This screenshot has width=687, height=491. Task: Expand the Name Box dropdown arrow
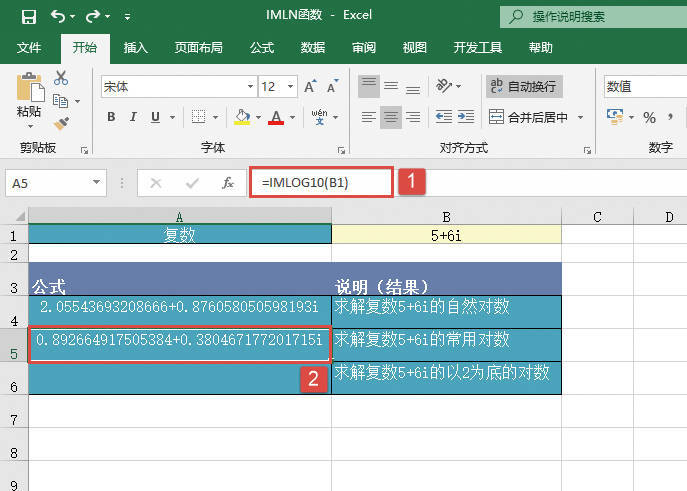(x=96, y=183)
